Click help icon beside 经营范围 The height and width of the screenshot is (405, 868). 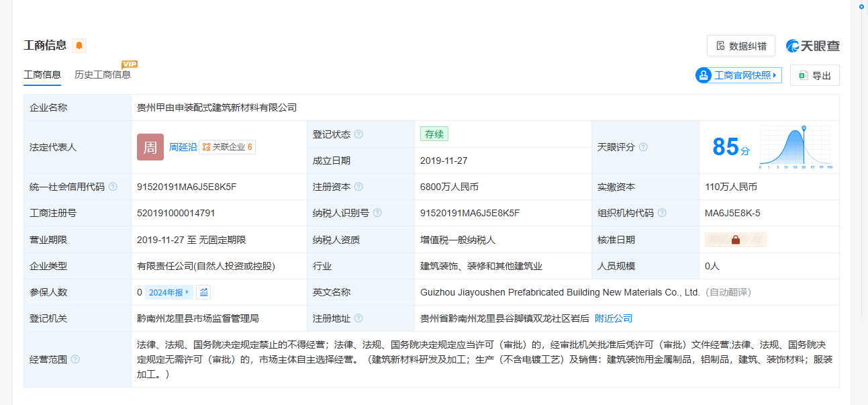point(75,359)
